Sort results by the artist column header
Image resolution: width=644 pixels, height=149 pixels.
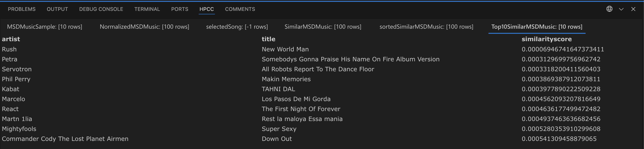[11, 39]
